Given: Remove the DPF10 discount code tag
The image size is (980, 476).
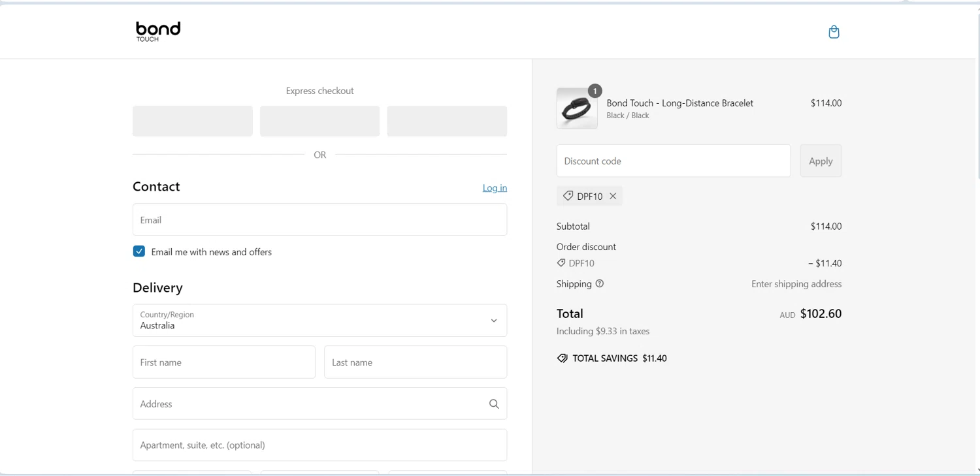Looking at the screenshot, I should tap(613, 196).
